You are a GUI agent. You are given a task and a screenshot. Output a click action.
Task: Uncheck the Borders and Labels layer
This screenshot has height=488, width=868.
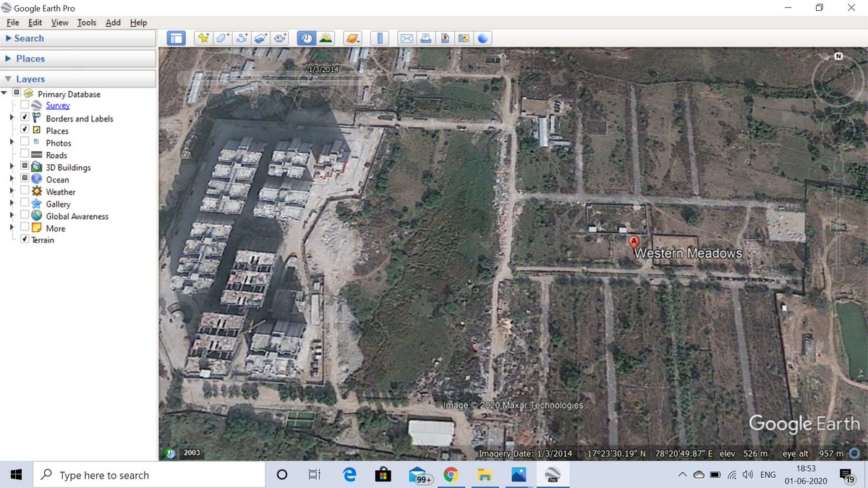tap(25, 118)
